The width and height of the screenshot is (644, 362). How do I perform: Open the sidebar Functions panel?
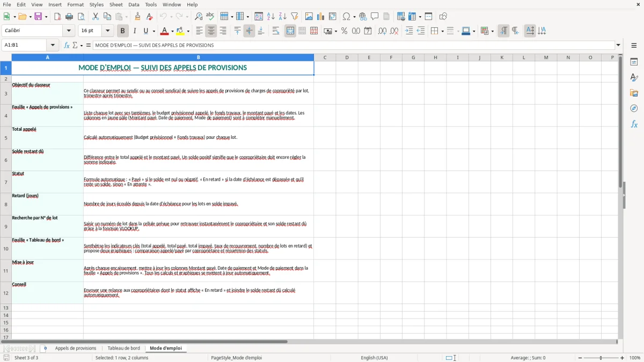[x=634, y=124]
